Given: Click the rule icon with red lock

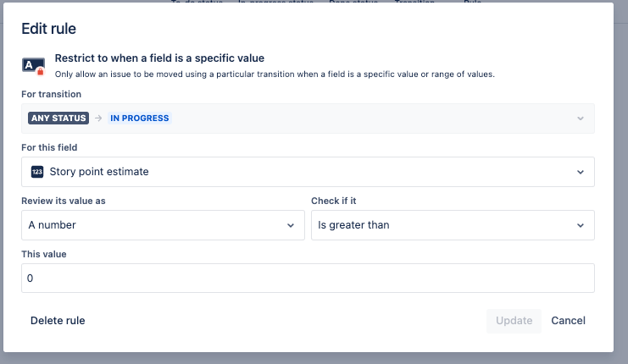Looking at the screenshot, I should [x=34, y=66].
